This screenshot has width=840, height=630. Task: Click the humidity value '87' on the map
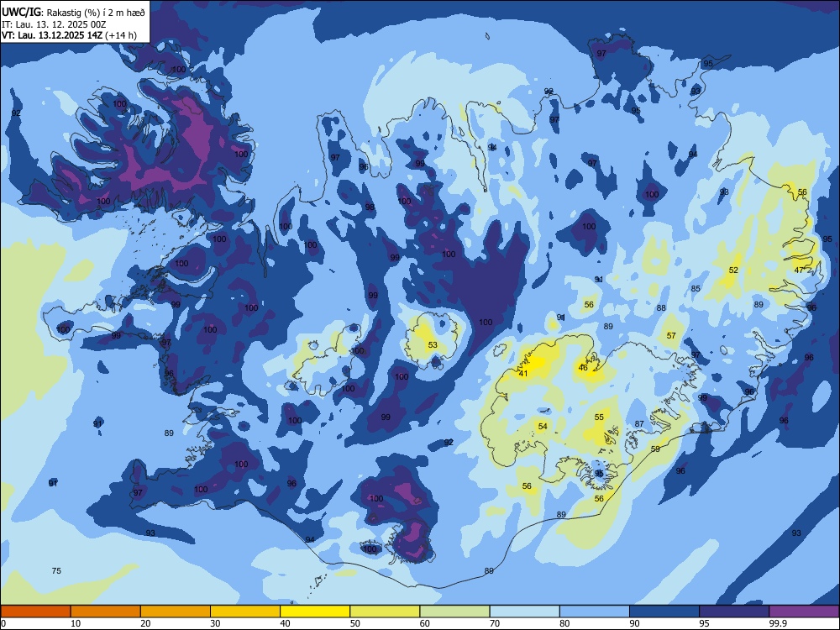coord(639,423)
